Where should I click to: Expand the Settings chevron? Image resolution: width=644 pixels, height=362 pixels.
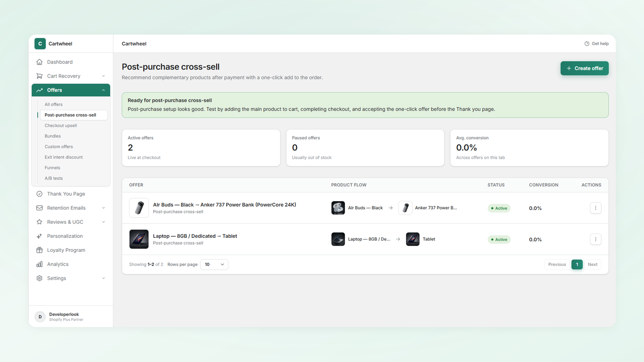pos(103,278)
